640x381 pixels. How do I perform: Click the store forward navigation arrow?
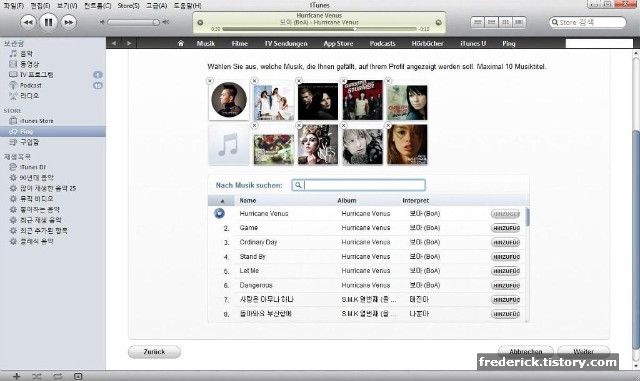point(129,43)
